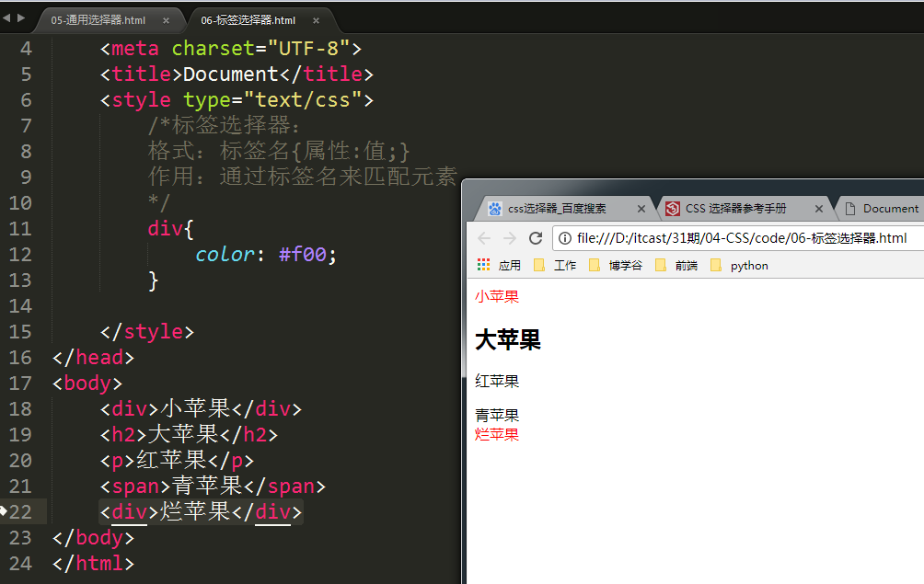Viewport: 924px width, 584px height.
Task: Click the div selector on line 11
Action: (x=165, y=228)
